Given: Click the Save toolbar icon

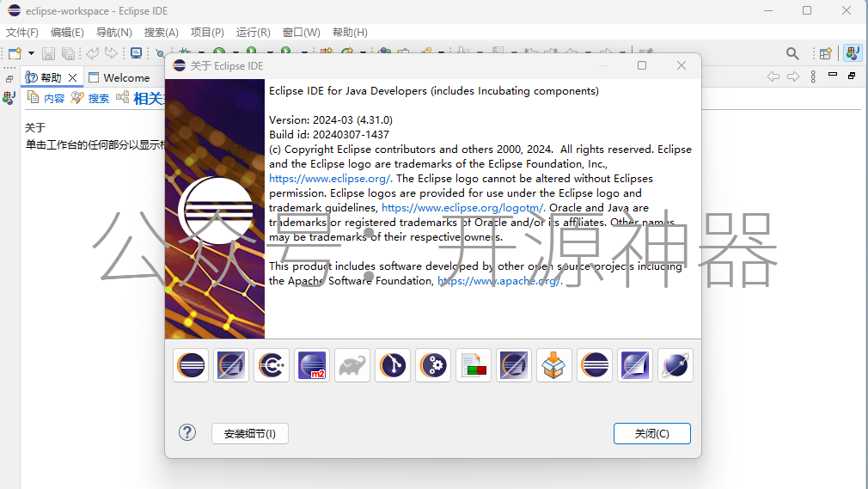Looking at the screenshot, I should [49, 53].
